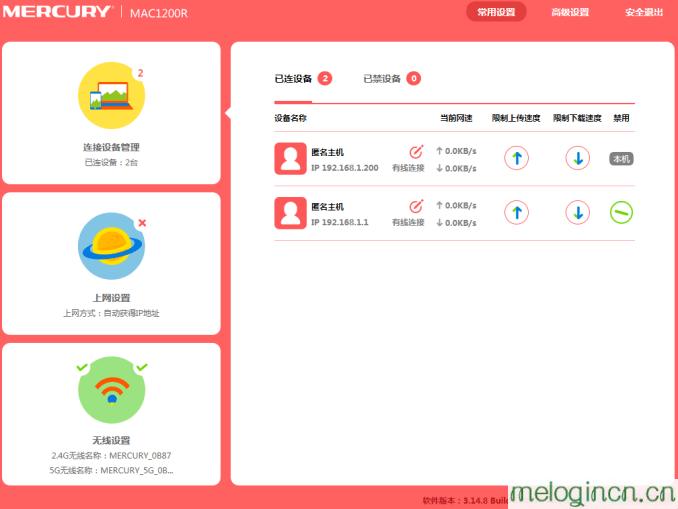Image resolution: width=678 pixels, height=509 pixels.
Task: Click the 已连设备：2台 text
Action: click(x=111, y=162)
